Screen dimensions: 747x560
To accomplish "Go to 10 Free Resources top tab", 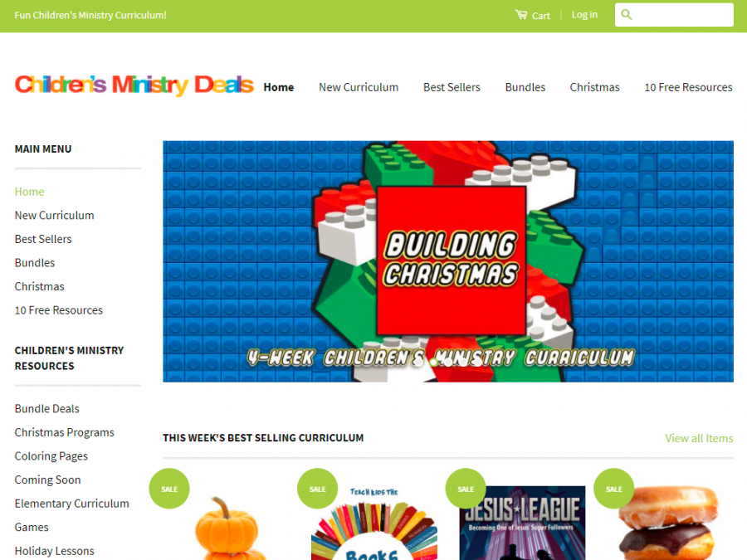I will 688,87.
